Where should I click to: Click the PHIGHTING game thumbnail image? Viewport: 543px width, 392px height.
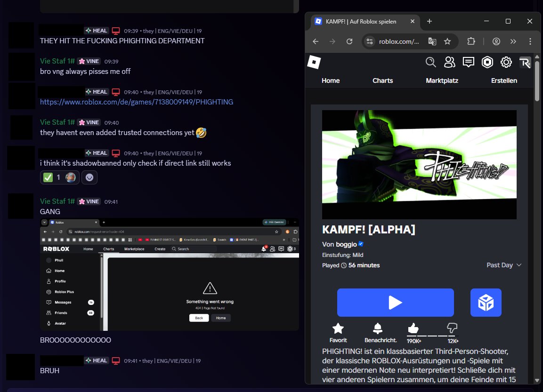[419, 165]
